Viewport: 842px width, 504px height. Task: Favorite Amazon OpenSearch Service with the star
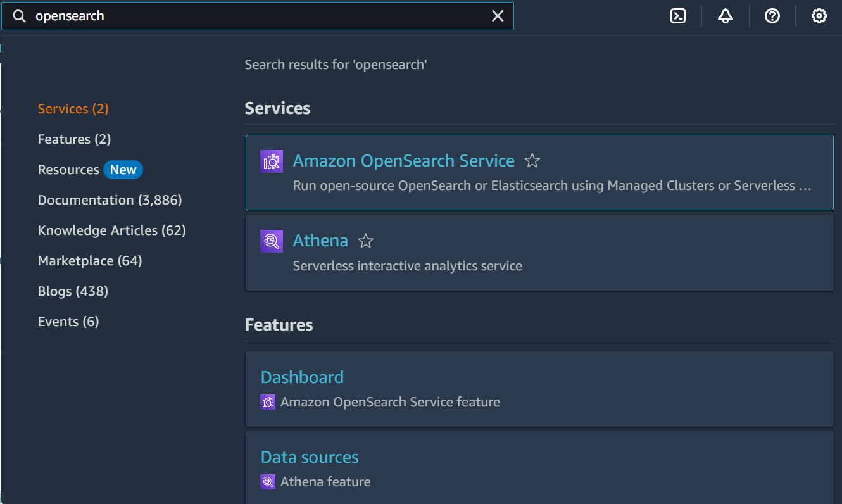point(532,161)
